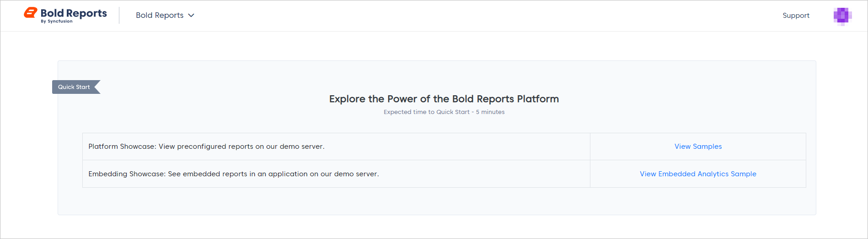Open the View Embedded Analytics Sample link
This screenshot has width=868, height=239.
pos(698,174)
